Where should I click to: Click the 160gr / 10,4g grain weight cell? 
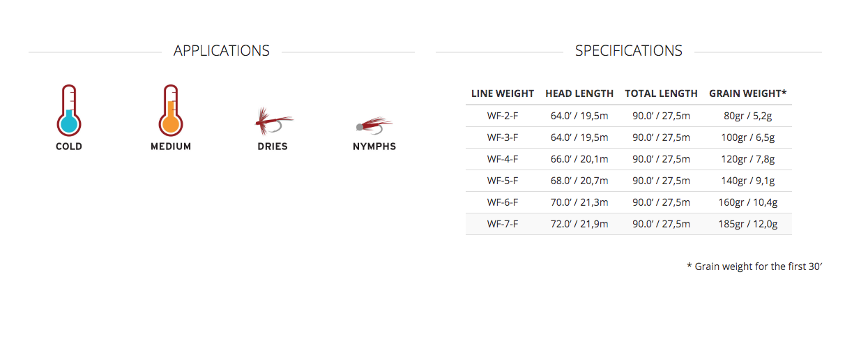tap(748, 202)
